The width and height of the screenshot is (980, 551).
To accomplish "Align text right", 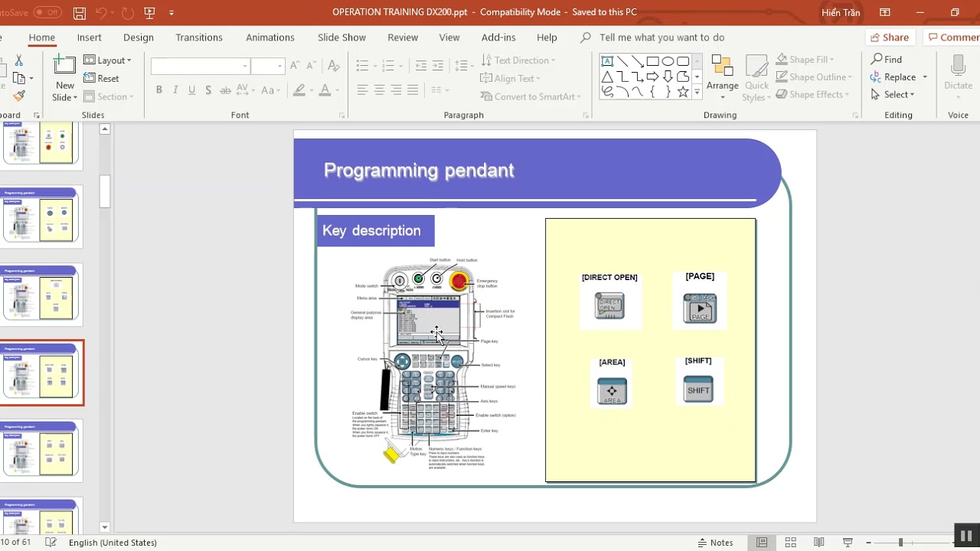I will 396,90.
